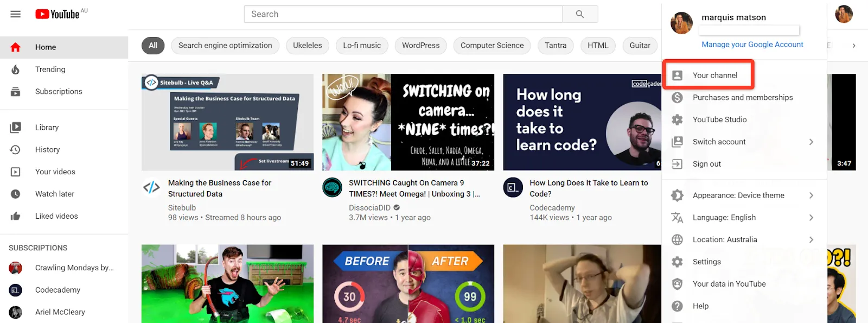The image size is (868, 323).
Task: Open How long to learn code thumbnail
Action: pos(582,122)
